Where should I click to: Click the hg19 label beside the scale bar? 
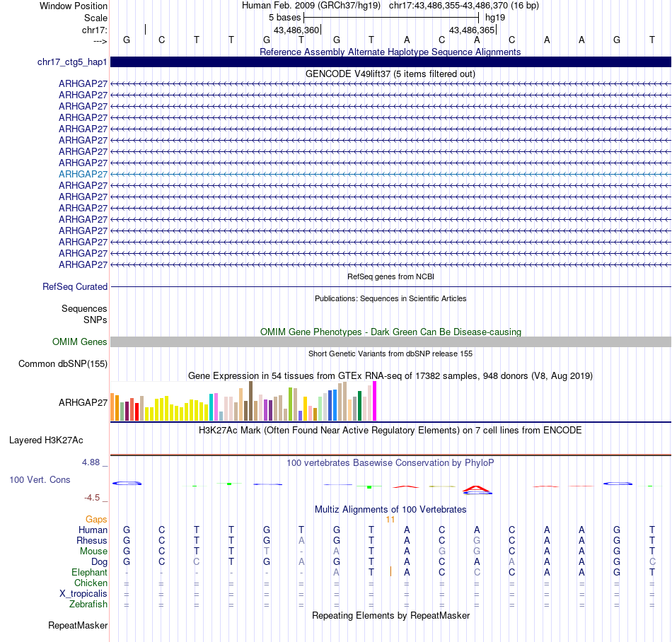pyautogui.click(x=495, y=18)
